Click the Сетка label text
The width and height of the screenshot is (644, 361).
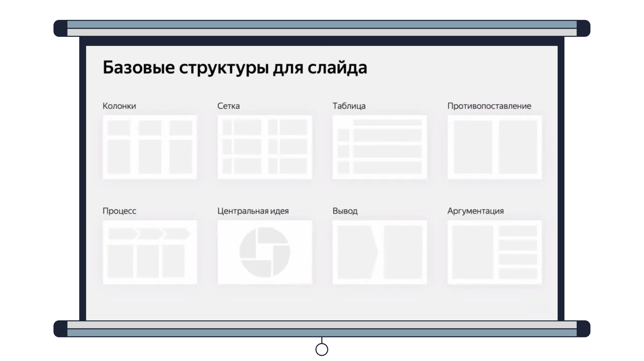(x=228, y=106)
